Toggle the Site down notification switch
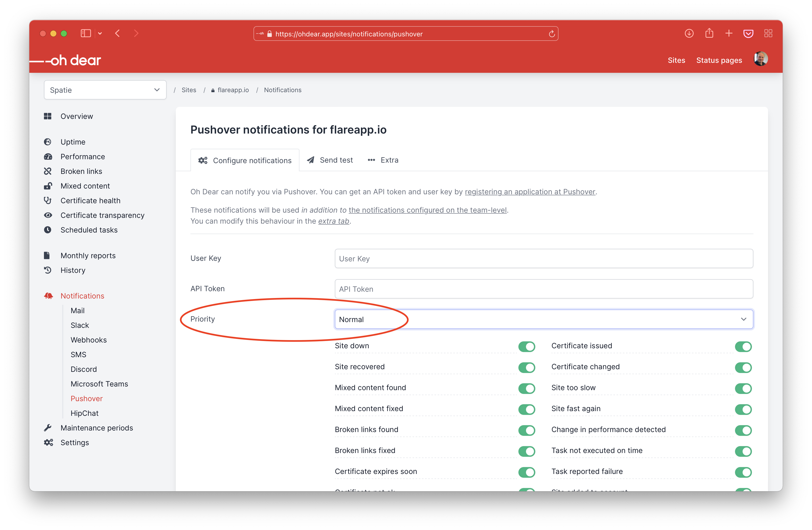This screenshot has width=812, height=530. coord(527,345)
